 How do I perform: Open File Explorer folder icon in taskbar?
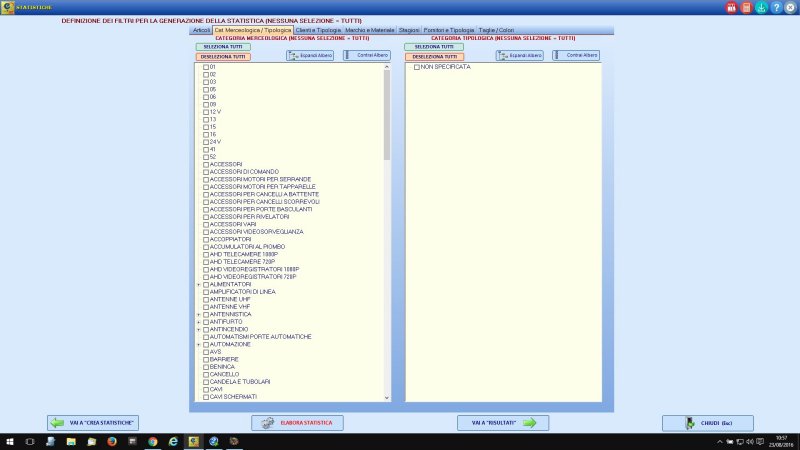70,441
